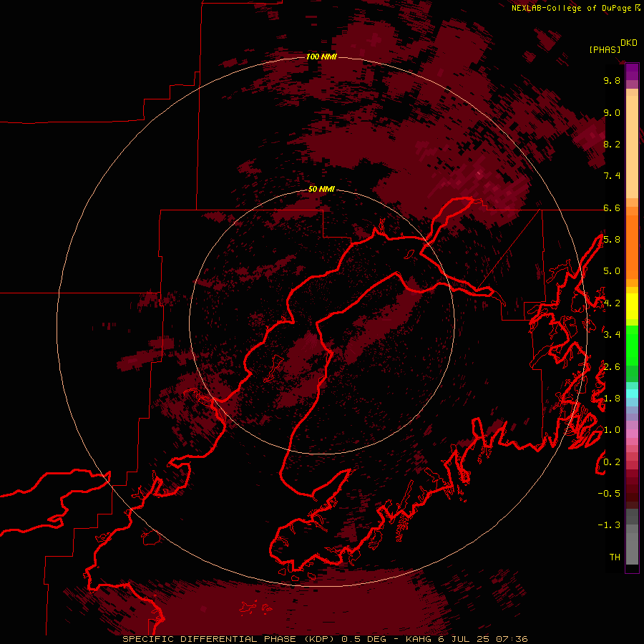Click the 3.4 scale value
Image resolution: width=644 pixels, height=644 pixels.
coord(612,335)
